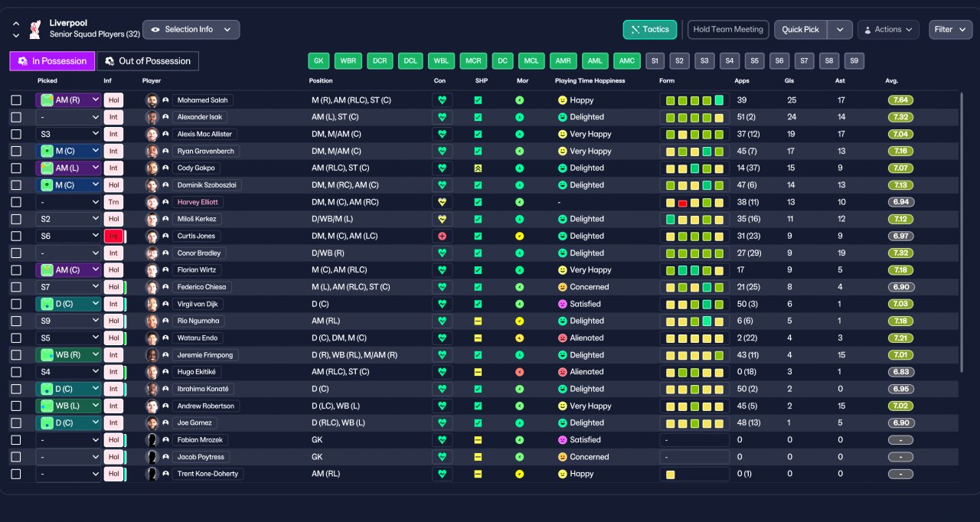Click the Liverpool club crest icon
This screenshot has width=980, height=522.
[x=34, y=29]
